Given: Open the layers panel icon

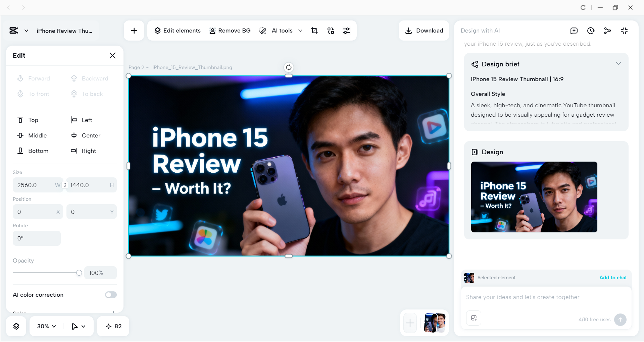Looking at the screenshot, I should tap(16, 326).
